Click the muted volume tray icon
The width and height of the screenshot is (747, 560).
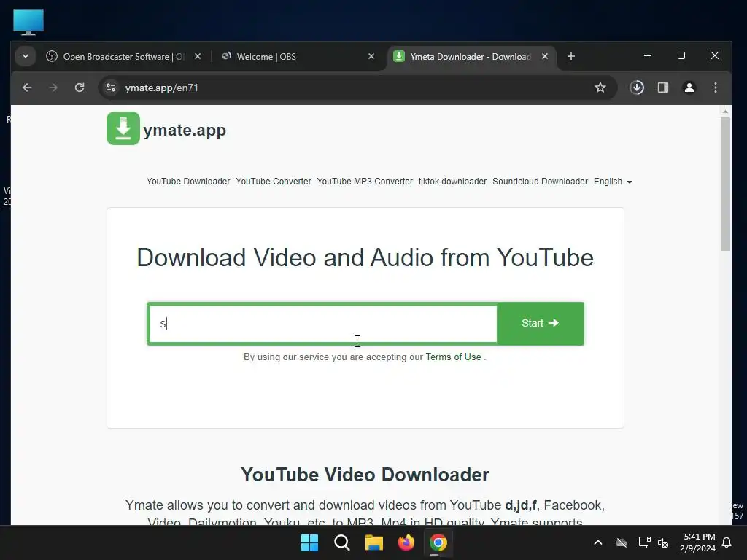tap(662, 542)
